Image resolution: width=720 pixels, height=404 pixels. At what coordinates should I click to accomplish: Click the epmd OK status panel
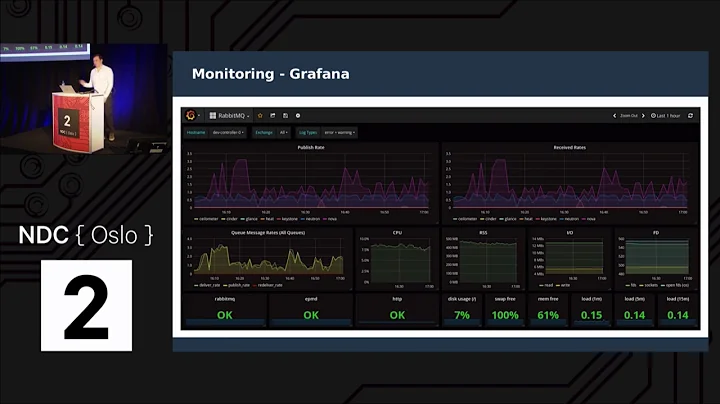[x=311, y=310]
